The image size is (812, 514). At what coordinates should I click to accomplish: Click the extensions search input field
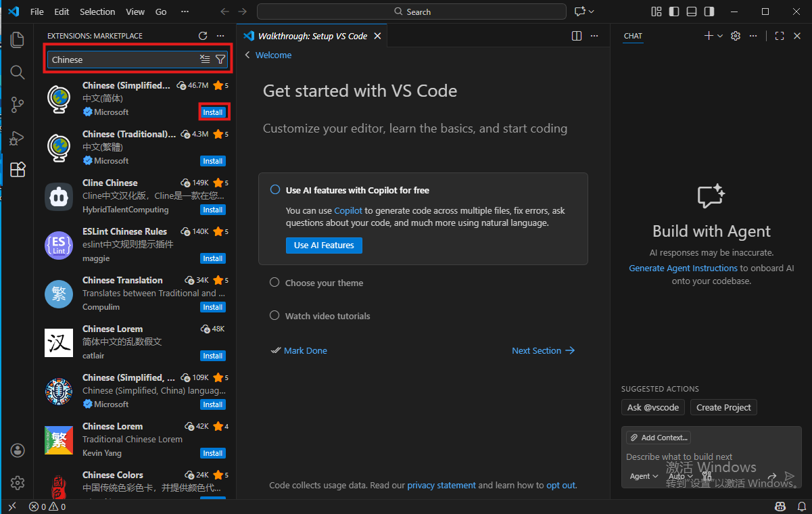click(122, 60)
